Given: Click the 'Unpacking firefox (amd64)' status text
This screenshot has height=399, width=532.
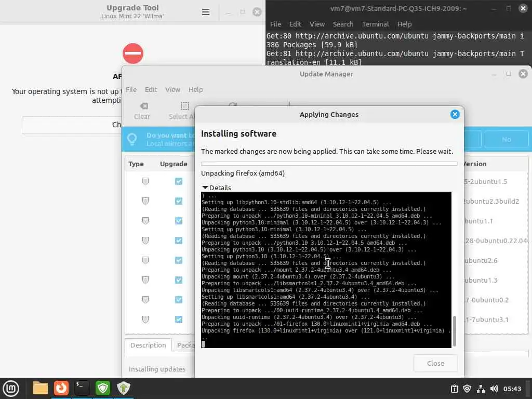Looking at the screenshot, I should pos(243,174).
